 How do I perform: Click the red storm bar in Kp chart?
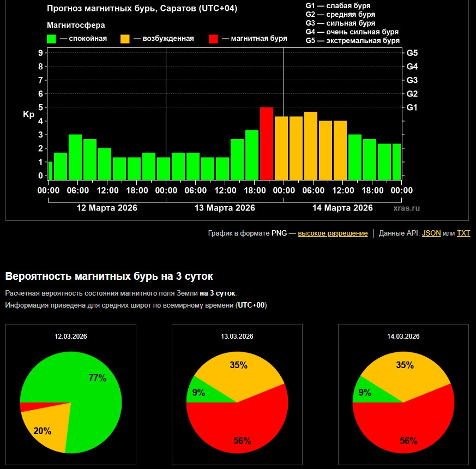pos(266,143)
